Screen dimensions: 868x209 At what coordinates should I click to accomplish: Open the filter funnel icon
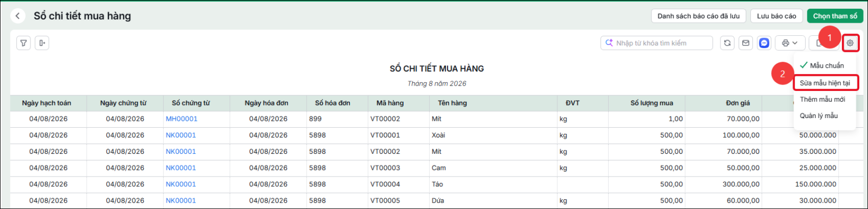[x=23, y=43]
